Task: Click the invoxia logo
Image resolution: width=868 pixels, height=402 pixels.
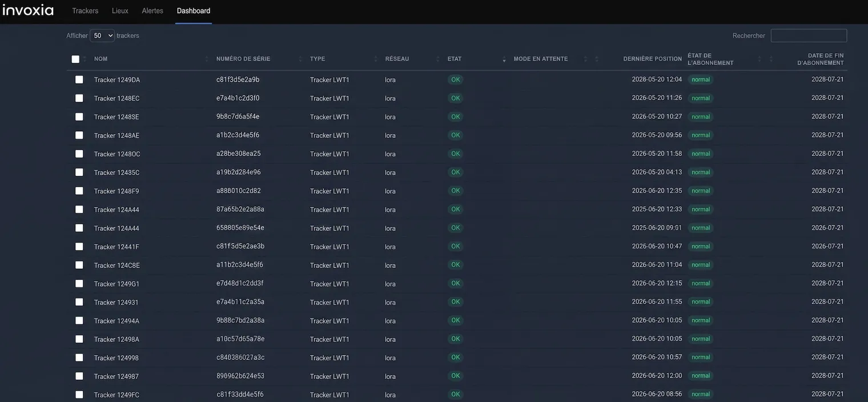Action: tap(28, 10)
